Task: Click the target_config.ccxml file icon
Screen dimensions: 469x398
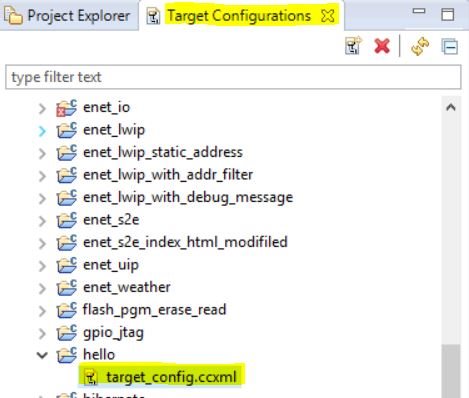Action: [x=91, y=378]
